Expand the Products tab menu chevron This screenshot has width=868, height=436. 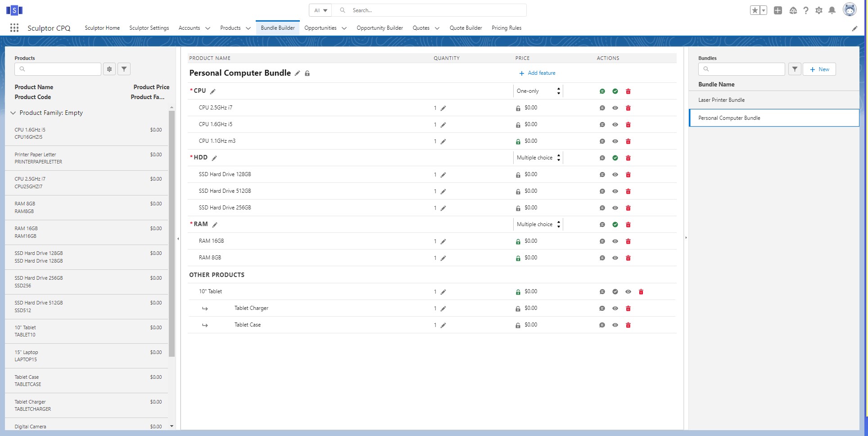click(x=248, y=28)
